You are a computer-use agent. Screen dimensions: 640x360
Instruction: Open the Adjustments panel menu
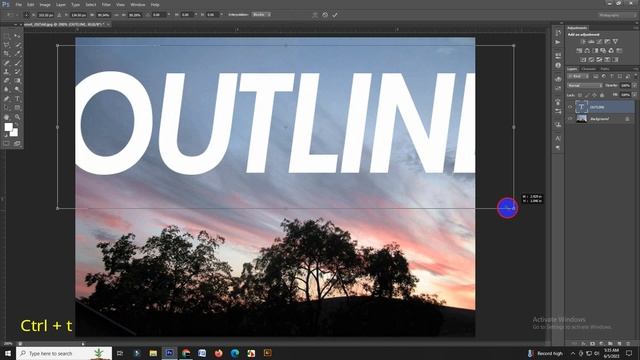(x=636, y=28)
